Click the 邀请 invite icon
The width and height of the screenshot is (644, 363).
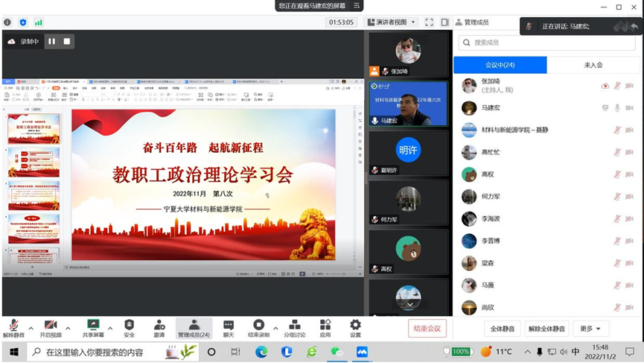click(x=159, y=325)
